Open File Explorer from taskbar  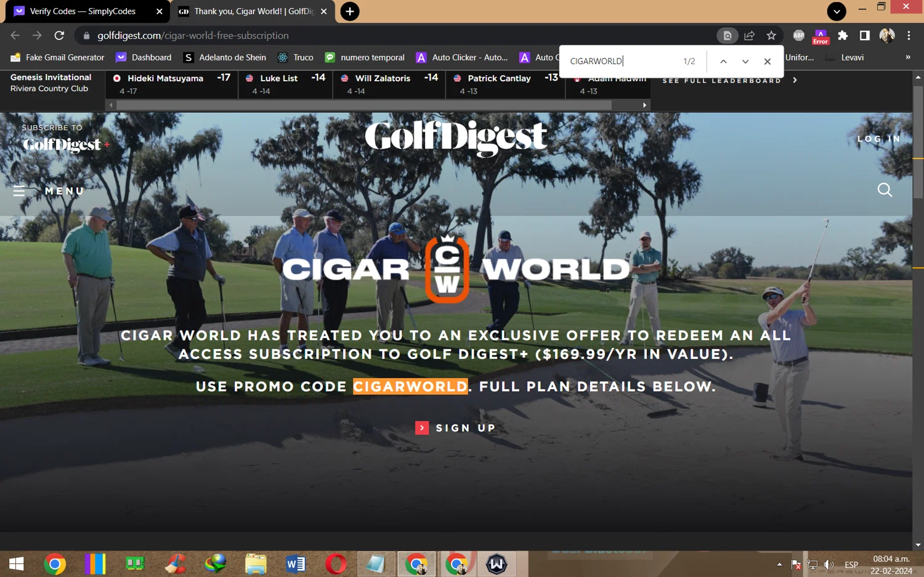click(x=256, y=563)
